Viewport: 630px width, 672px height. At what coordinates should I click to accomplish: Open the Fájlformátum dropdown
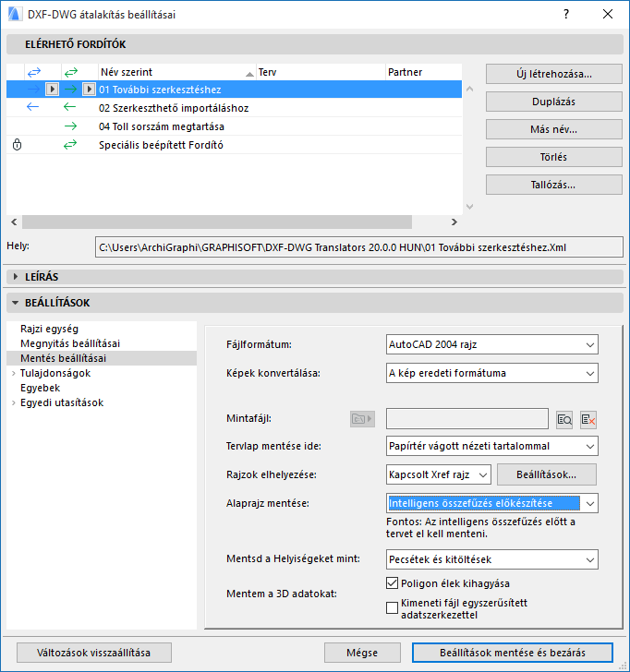[492, 344]
